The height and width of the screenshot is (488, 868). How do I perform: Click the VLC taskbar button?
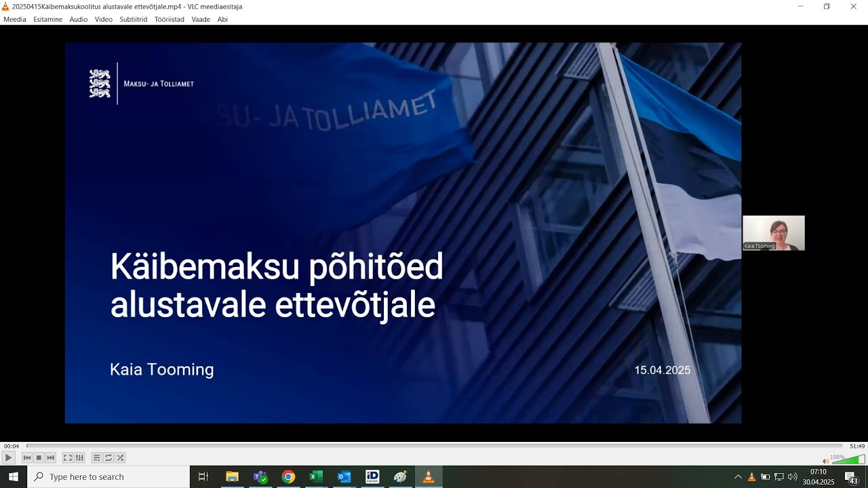click(x=428, y=476)
